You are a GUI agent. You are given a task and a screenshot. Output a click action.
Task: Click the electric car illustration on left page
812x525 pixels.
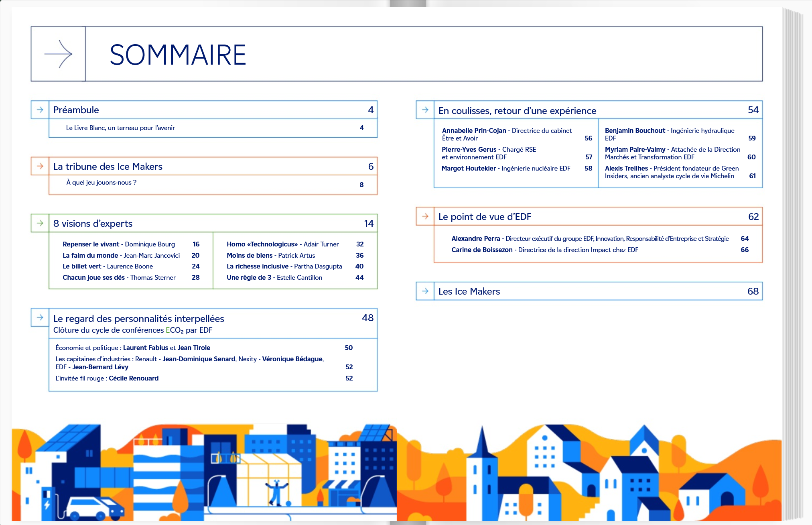(95, 508)
